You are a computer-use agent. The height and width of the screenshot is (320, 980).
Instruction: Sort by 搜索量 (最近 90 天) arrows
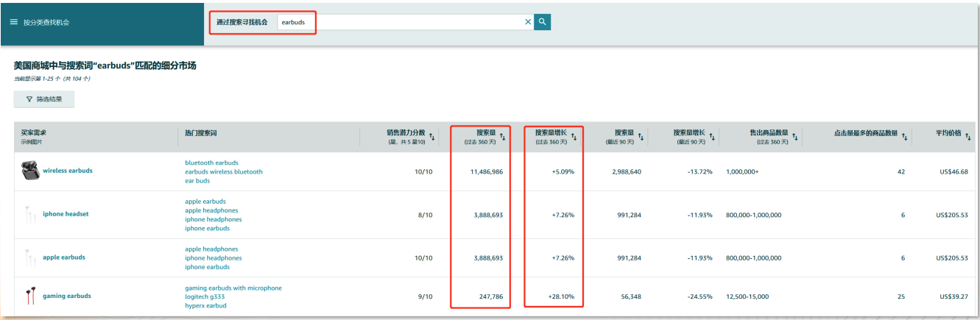point(641,136)
